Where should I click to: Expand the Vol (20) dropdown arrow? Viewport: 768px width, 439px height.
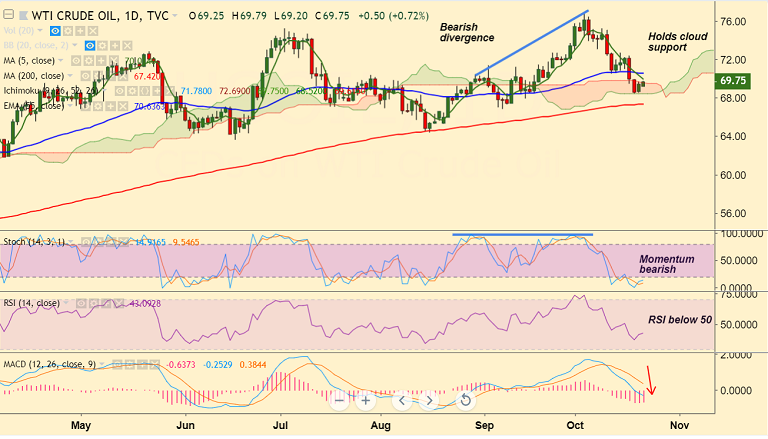(40, 30)
